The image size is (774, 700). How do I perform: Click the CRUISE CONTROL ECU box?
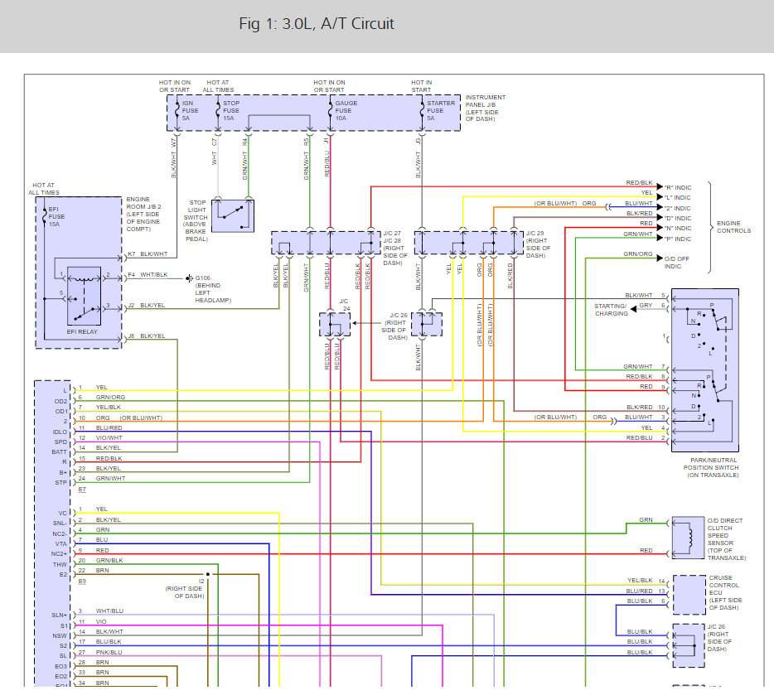[689, 595]
